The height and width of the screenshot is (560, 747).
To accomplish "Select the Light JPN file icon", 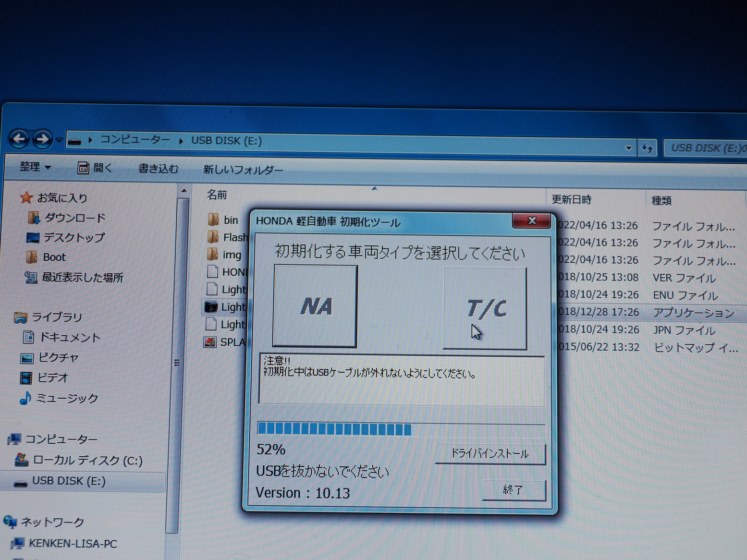I will click(x=210, y=324).
